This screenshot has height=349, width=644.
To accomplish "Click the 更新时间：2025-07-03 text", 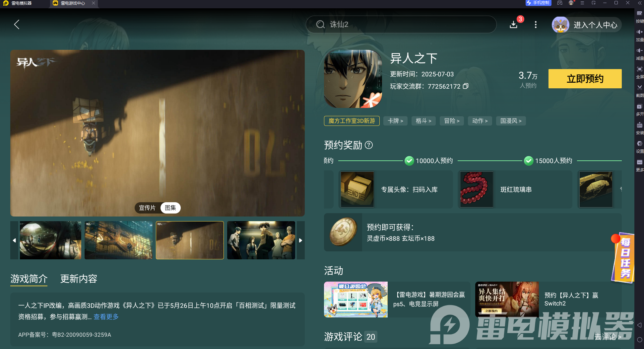I will 422,74.
